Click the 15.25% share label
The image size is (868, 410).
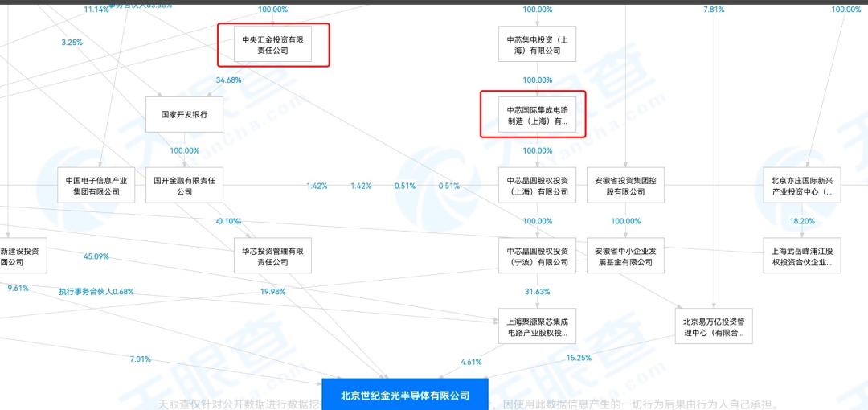579,358
